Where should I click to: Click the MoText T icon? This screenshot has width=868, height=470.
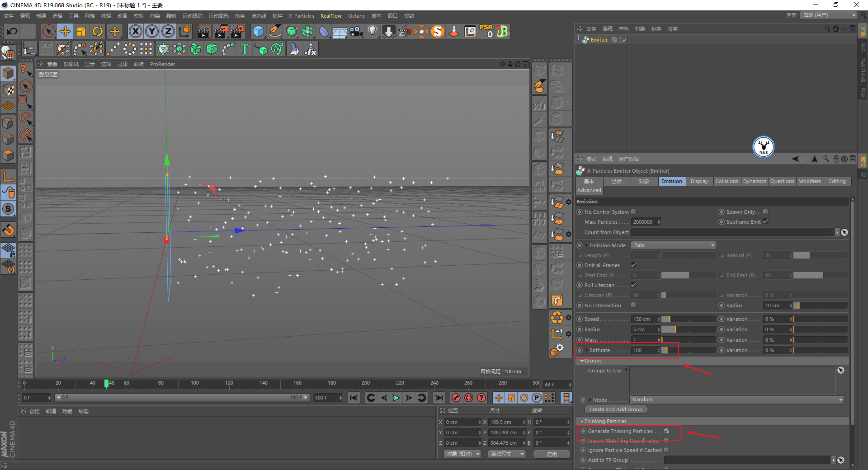pyautogui.click(x=245, y=49)
